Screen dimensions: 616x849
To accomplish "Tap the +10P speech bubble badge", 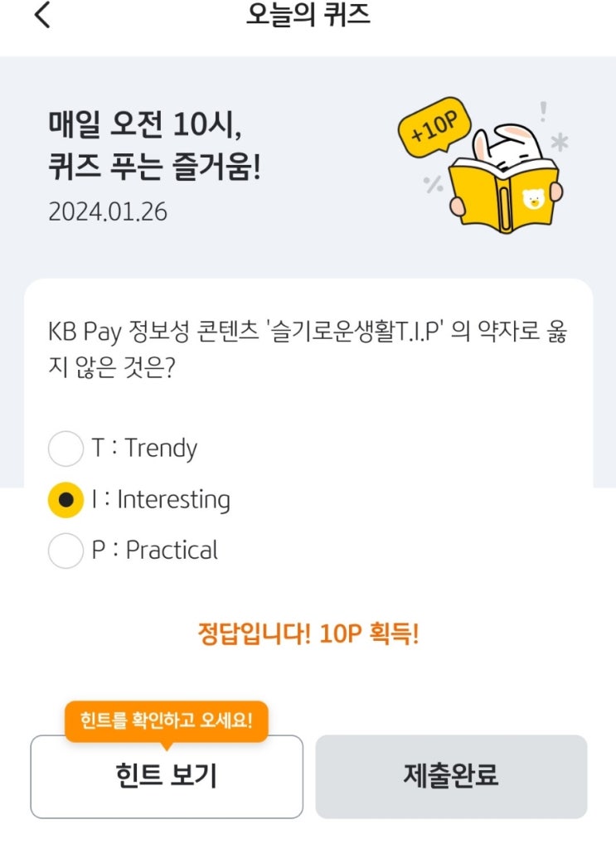I will pyautogui.click(x=434, y=127).
